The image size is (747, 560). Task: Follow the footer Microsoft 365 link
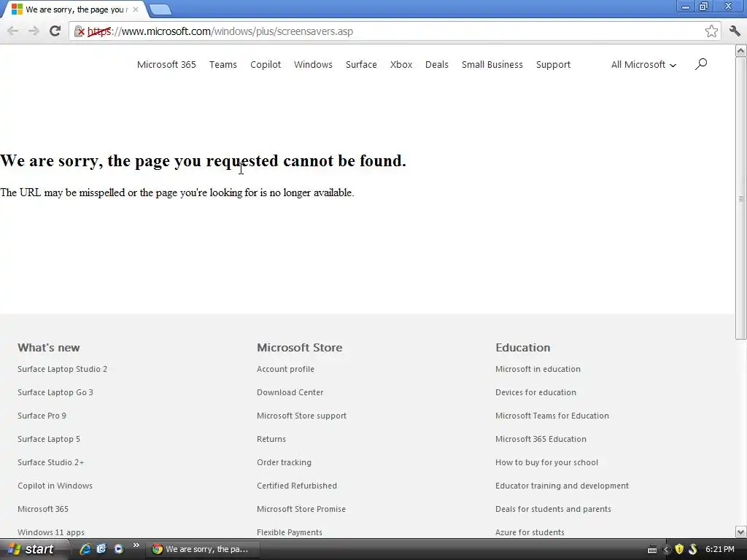(43, 509)
